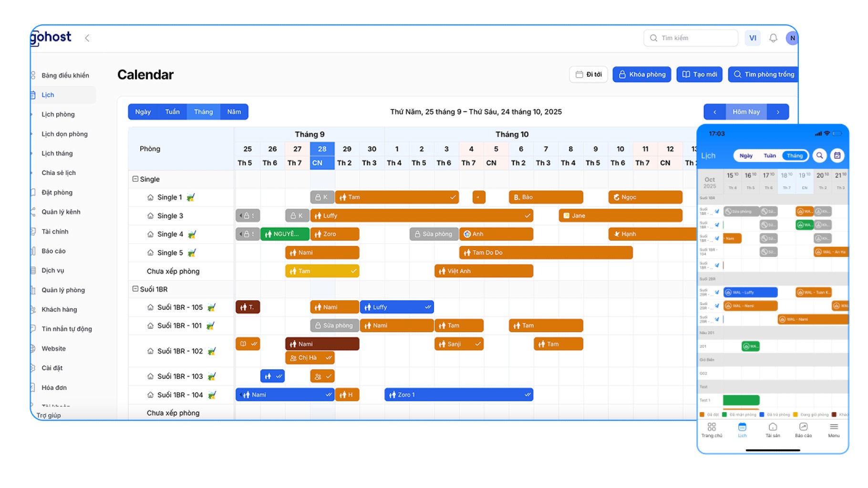Screen dimensions: 868x488
Task: Select the notification bell icon
Action: tap(773, 38)
